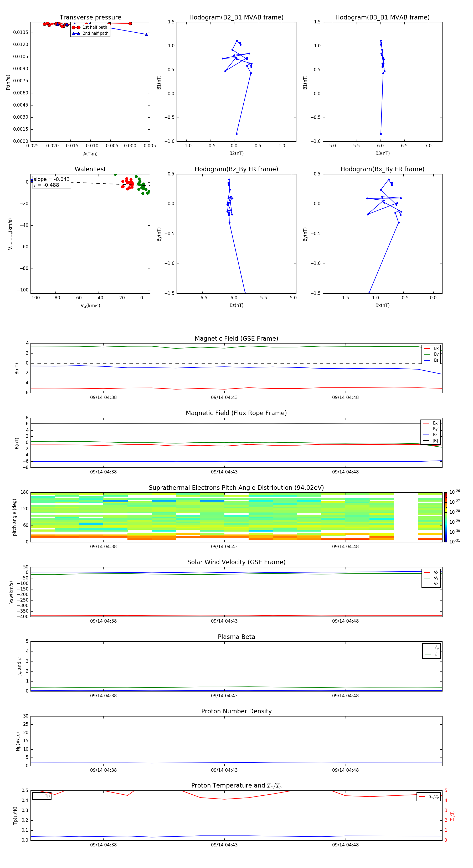Click 'Suprathermal Electrons Pitch Angle Distribution' title
Screen dimensions: 473x868
[236, 488]
